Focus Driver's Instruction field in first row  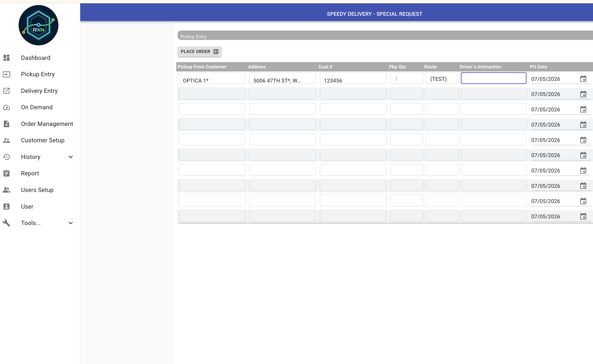click(x=493, y=78)
